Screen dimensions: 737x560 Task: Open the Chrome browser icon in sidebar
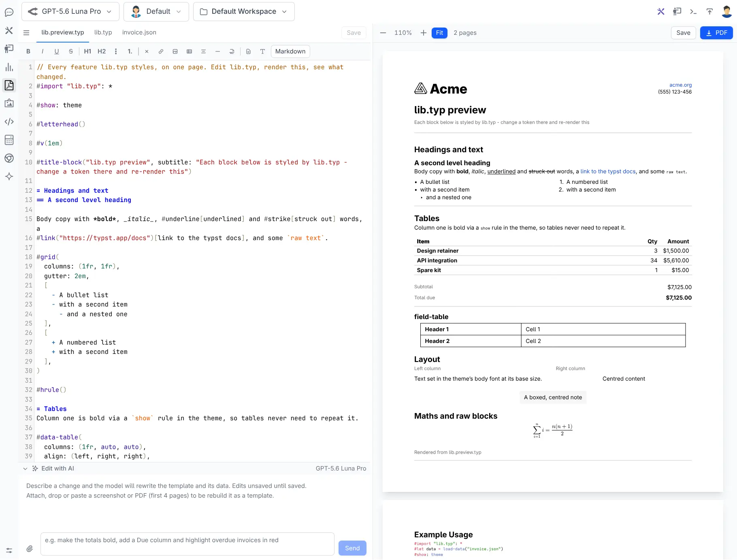click(9, 158)
